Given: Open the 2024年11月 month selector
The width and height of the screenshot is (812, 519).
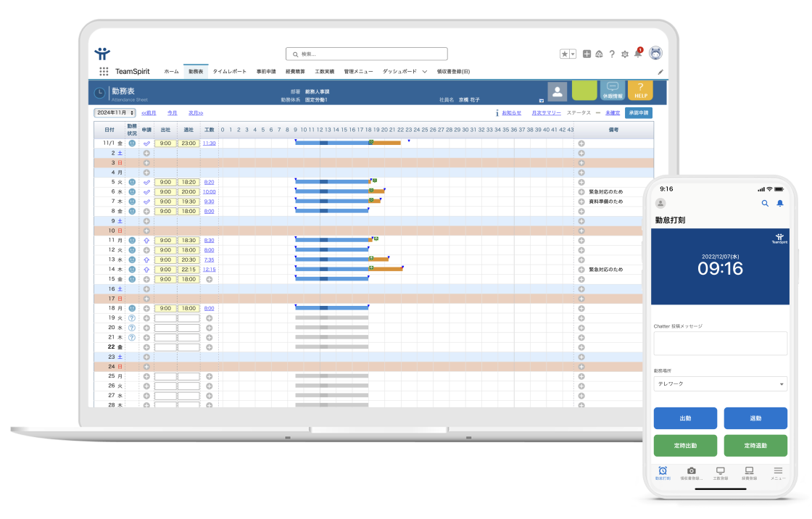Looking at the screenshot, I should click(115, 113).
